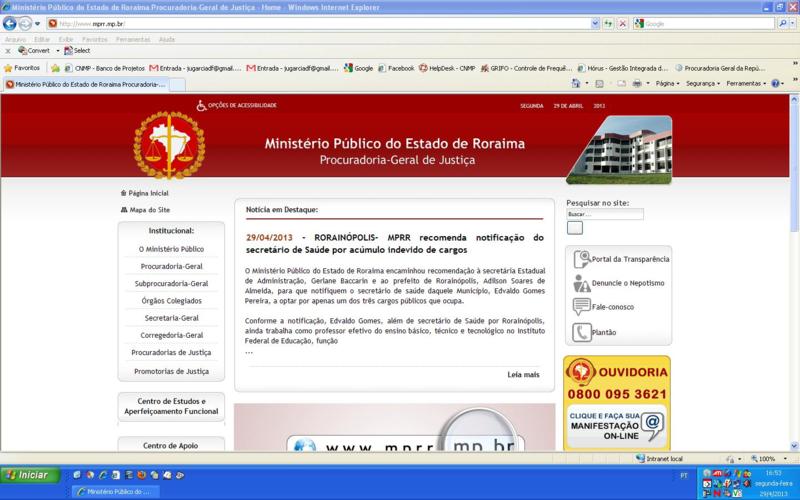
Task: Click the Home icon in the command bar
Action: pyautogui.click(x=576, y=83)
